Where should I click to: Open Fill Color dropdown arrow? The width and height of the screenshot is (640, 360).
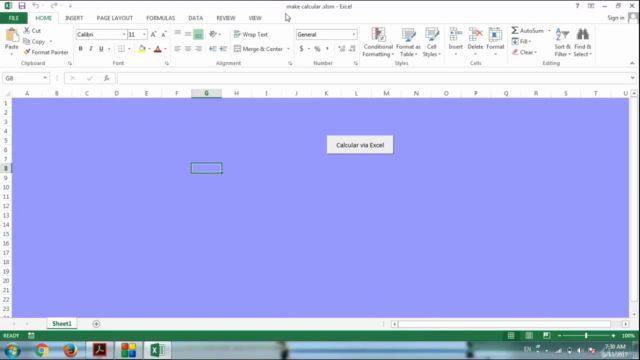pos(149,49)
